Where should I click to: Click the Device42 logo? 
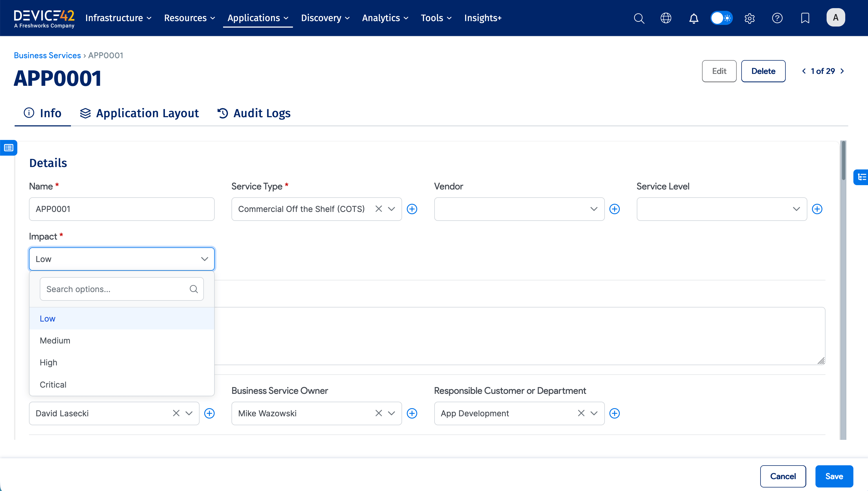(x=44, y=19)
